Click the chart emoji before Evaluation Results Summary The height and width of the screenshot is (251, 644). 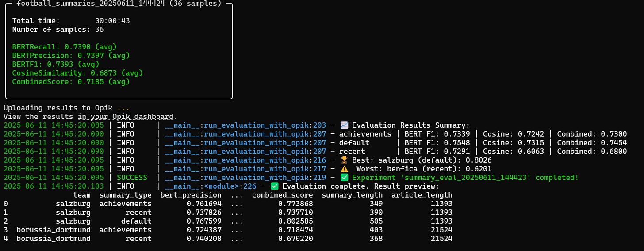(344, 125)
